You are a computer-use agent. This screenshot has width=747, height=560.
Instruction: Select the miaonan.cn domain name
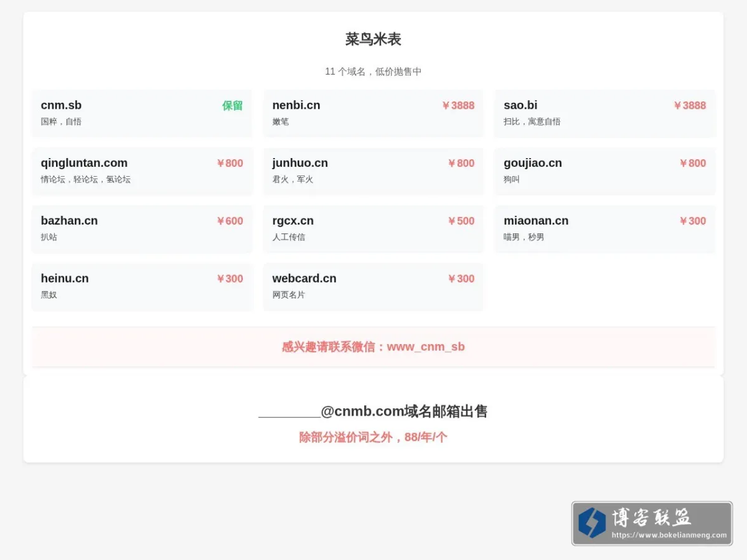[536, 221]
